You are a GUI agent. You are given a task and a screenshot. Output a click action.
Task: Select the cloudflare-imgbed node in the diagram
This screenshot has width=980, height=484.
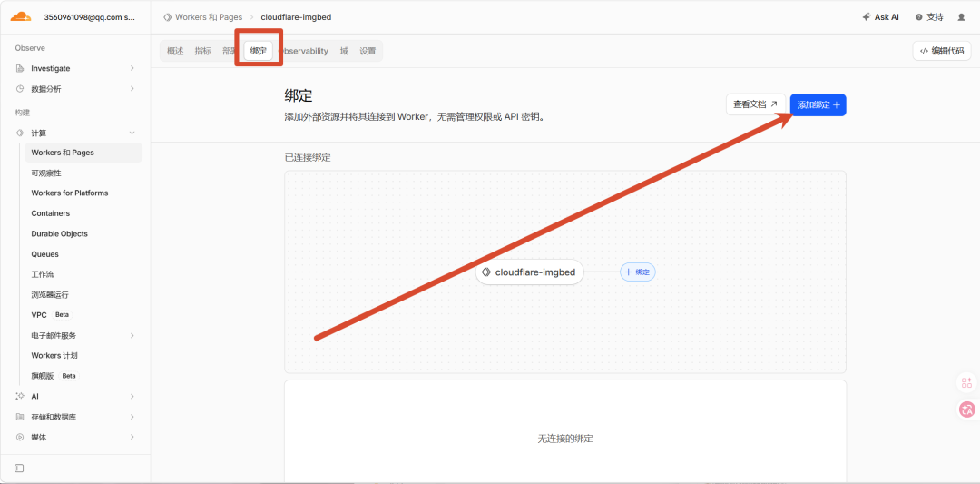click(529, 272)
